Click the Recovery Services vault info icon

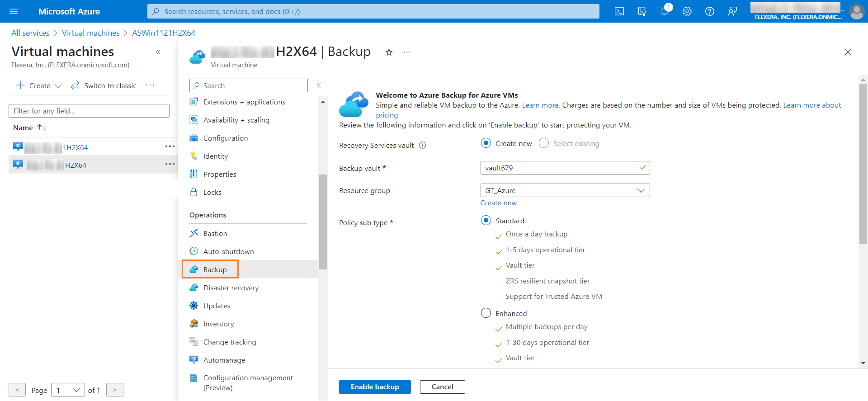[423, 145]
